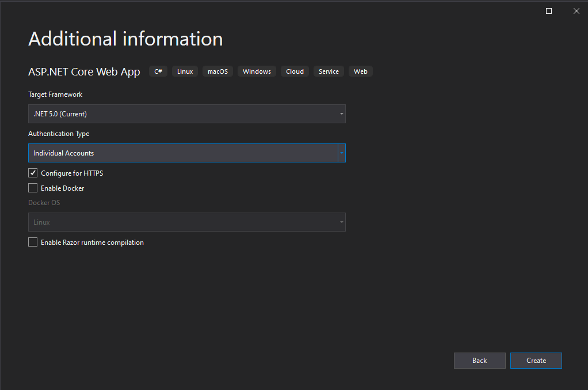588x390 pixels.
Task: Click the Individual Accounts field text
Action: coord(64,153)
